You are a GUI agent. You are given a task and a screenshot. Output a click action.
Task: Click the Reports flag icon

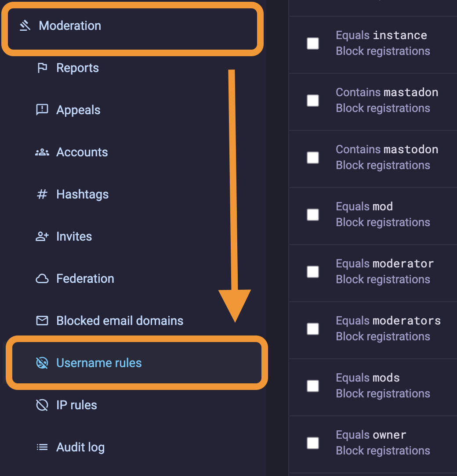(42, 68)
